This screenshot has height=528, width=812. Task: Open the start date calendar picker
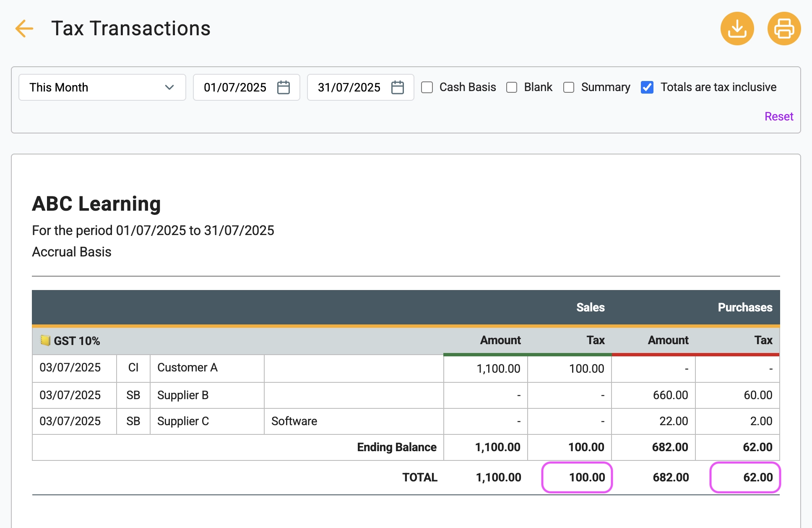click(284, 87)
